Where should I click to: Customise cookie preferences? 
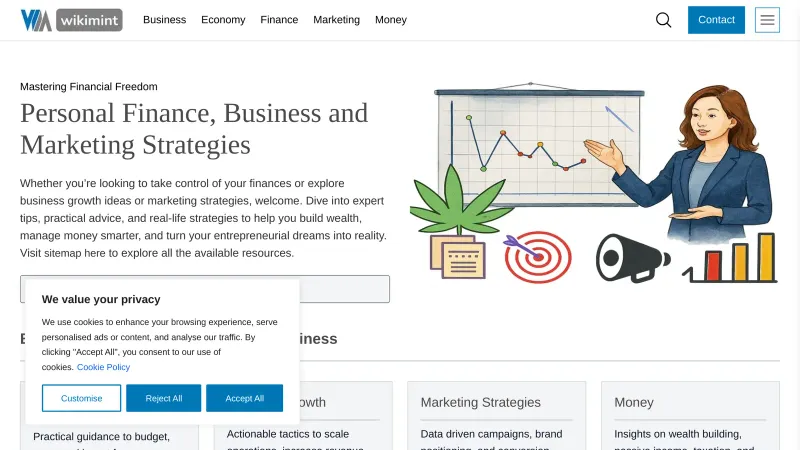tap(81, 398)
